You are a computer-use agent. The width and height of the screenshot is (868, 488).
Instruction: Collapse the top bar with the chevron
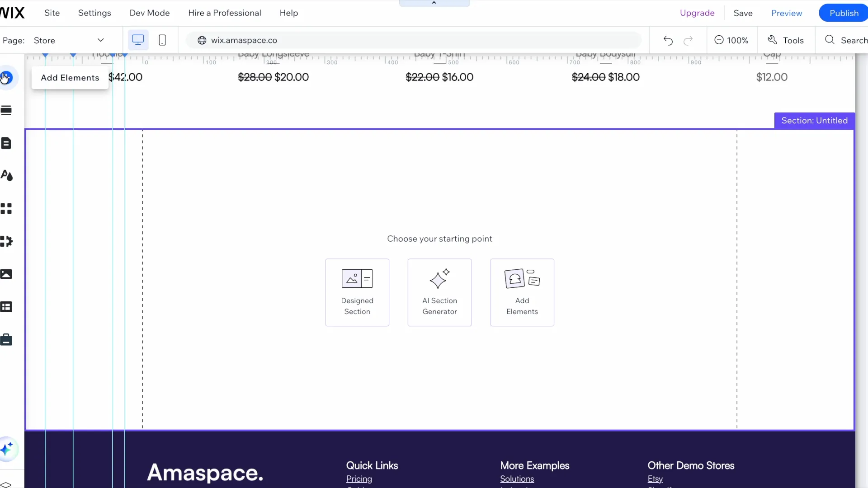pos(434,3)
